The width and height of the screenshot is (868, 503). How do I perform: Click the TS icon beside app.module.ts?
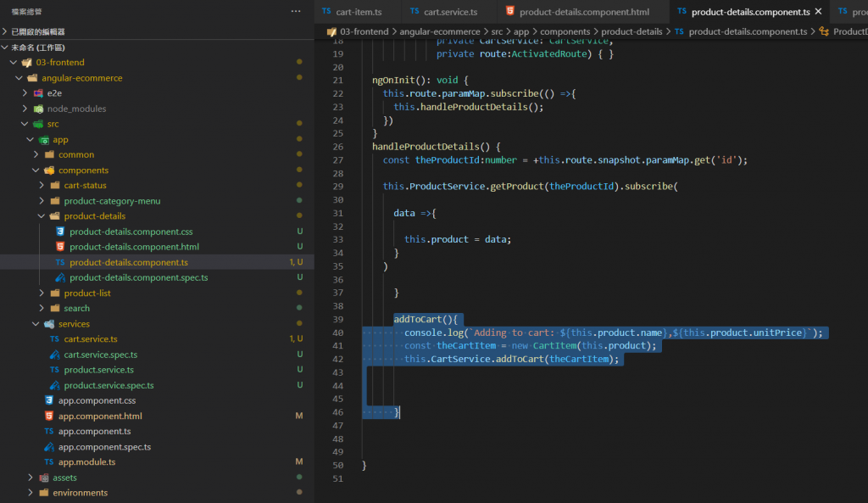(x=49, y=462)
